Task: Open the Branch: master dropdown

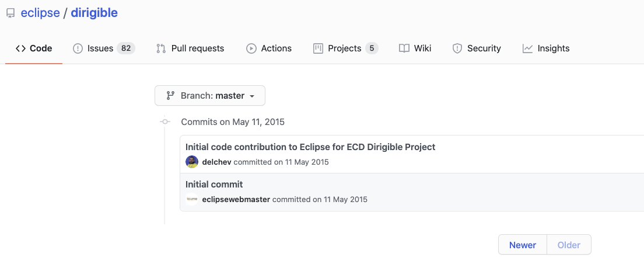Action: pos(210,96)
